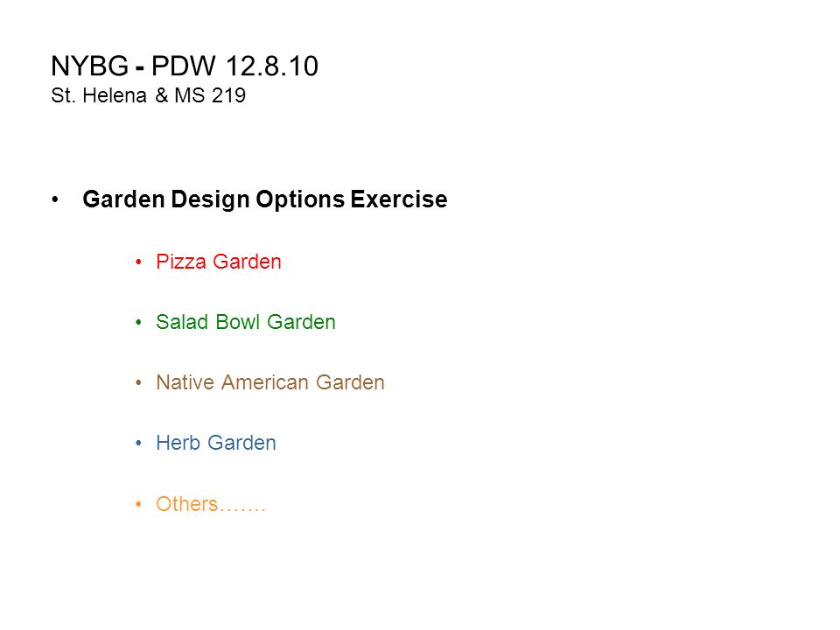This screenshot has width=840, height=630.
Task: Click the Garden Design Options Exercise heading
Action: (x=264, y=199)
